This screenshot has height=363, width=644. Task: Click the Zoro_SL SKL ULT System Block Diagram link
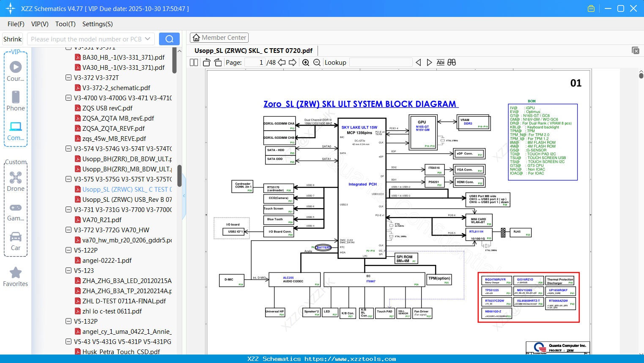(x=360, y=104)
